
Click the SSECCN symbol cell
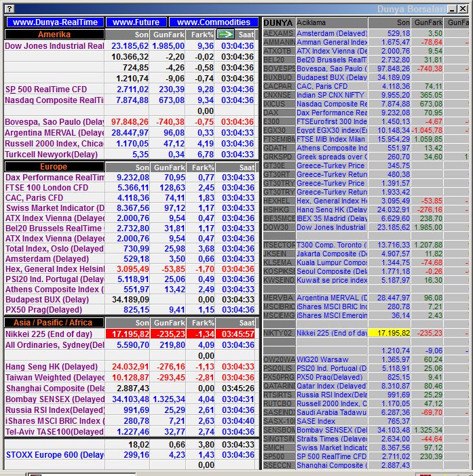tap(279, 465)
